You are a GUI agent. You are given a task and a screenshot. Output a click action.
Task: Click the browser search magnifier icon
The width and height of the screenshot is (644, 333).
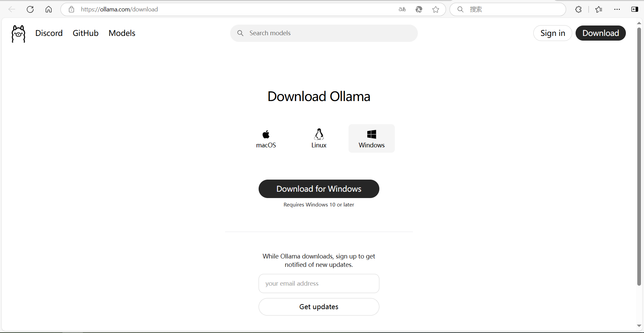(x=461, y=9)
